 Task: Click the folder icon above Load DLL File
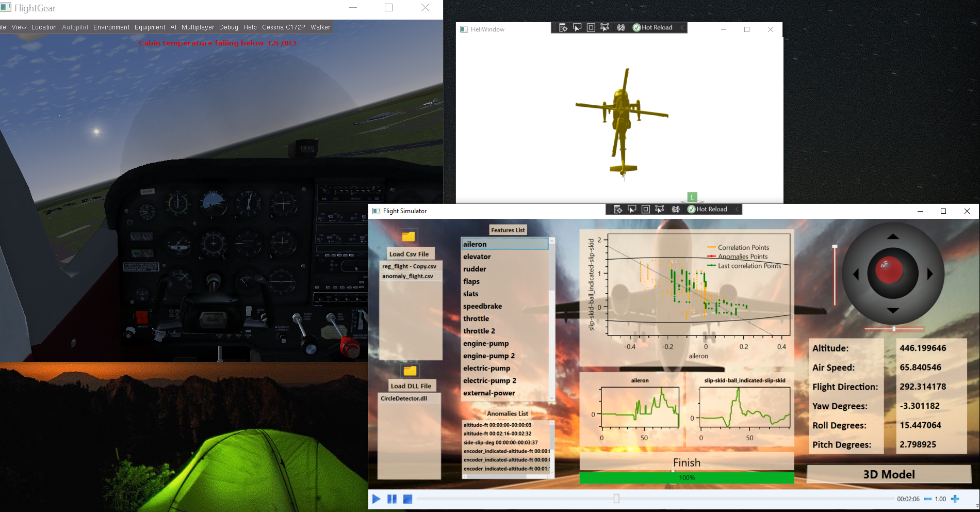pyautogui.click(x=410, y=371)
